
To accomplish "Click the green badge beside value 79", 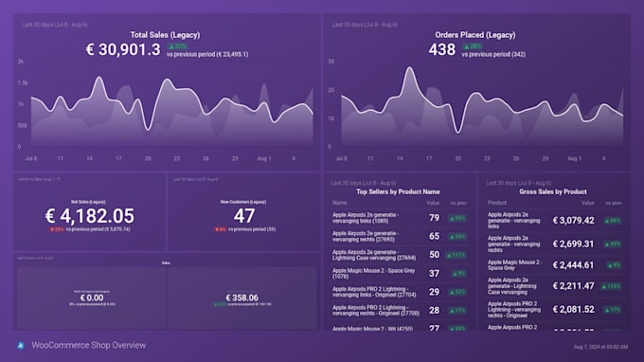I will coord(457,218).
